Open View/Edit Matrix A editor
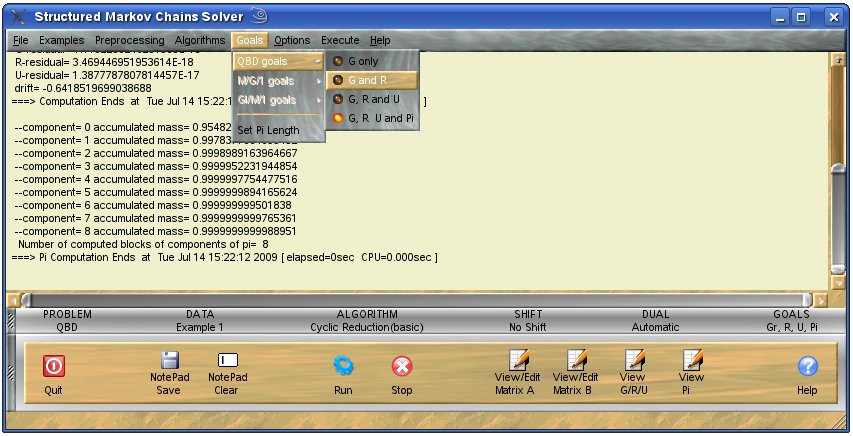This screenshot has height=436, width=853. click(x=518, y=361)
